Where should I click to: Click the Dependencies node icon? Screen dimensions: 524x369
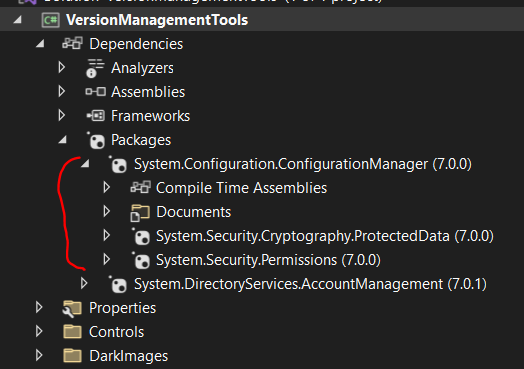click(x=72, y=43)
